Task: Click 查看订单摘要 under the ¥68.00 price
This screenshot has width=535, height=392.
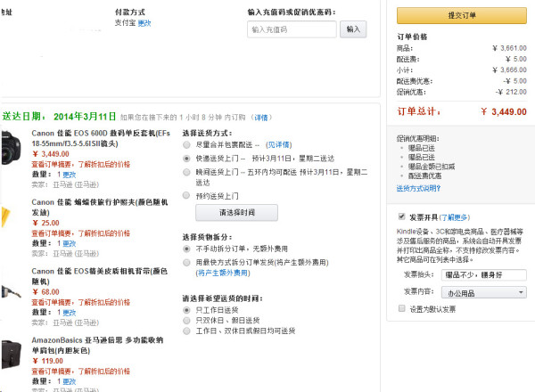Action: pyautogui.click(x=81, y=302)
